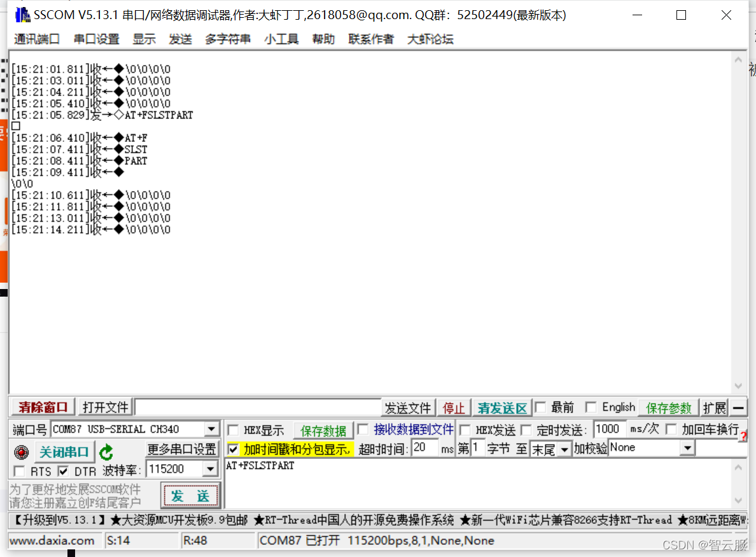Click the scrolling 升级到V5.13.1 banner
The width and height of the screenshot is (756, 557).
(x=377, y=520)
